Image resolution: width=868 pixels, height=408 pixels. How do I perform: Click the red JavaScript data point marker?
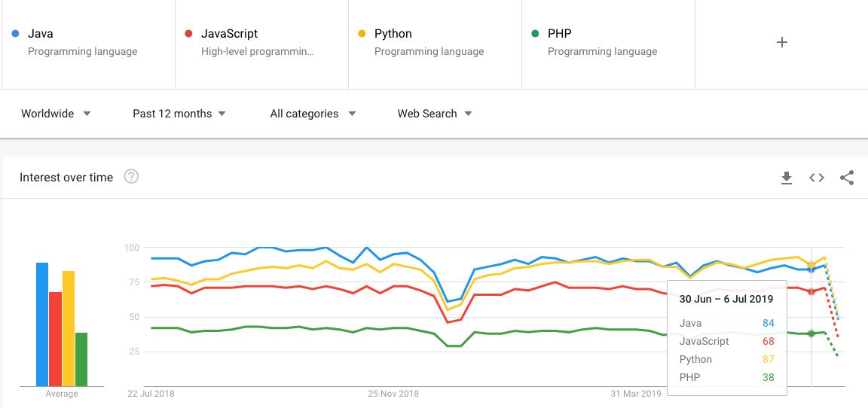coord(811,291)
